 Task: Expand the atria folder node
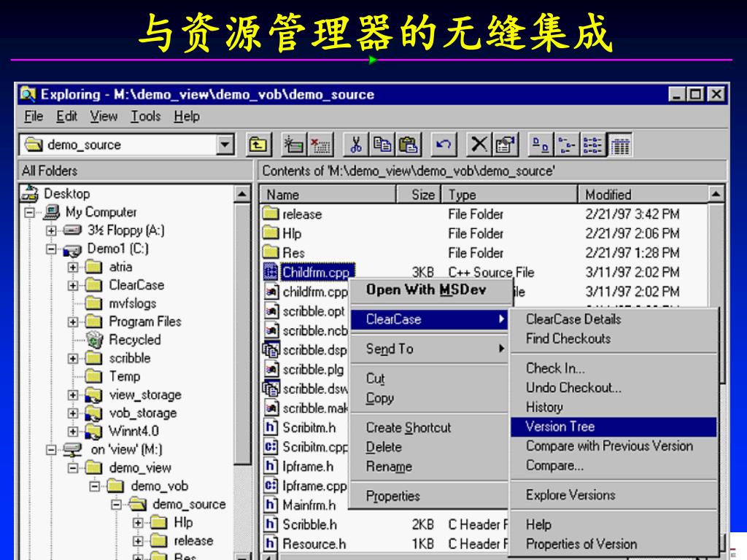point(73,267)
